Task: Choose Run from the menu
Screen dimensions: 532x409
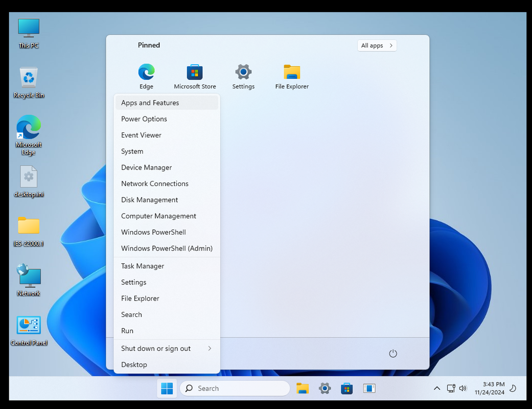Action: 167,331
